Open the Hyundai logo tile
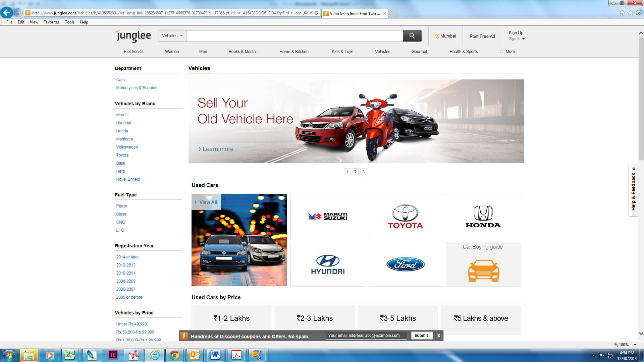This screenshot has height=362, width=644. click(x=327, y=264)
